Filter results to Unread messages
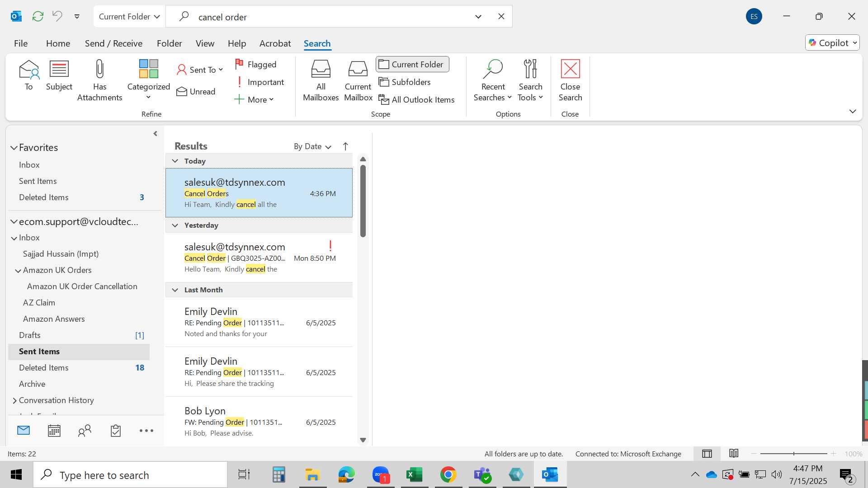Viewport: 868px width, 488px height. (196, 91)
